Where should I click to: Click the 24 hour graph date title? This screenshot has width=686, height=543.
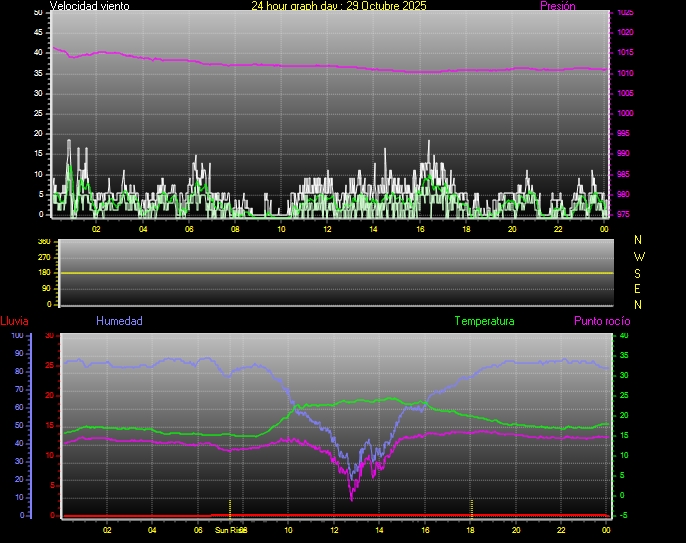click(x=338, y=6)
